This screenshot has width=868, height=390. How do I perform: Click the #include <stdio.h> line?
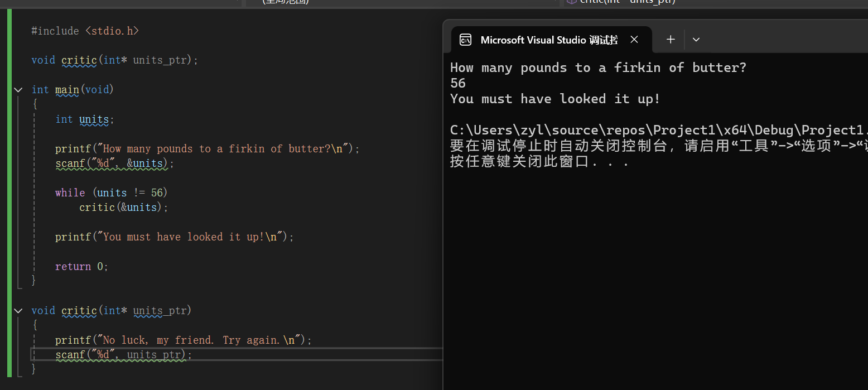click(85, 31)
